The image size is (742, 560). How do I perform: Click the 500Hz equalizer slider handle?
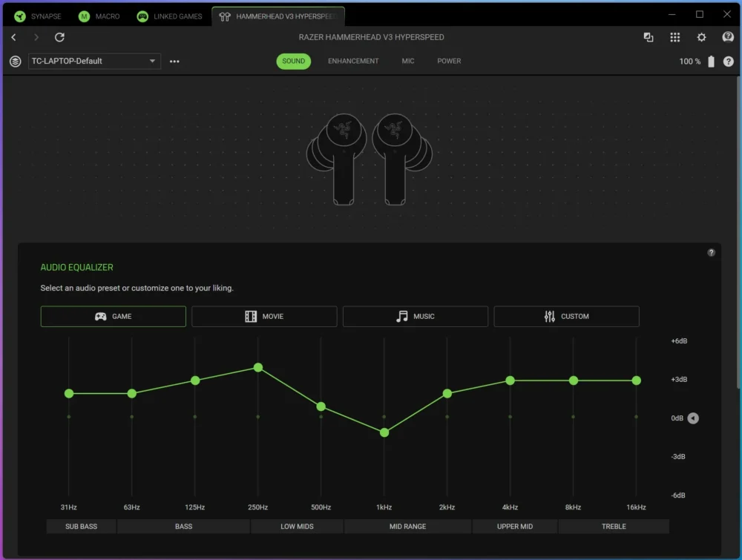coord(321,406)
